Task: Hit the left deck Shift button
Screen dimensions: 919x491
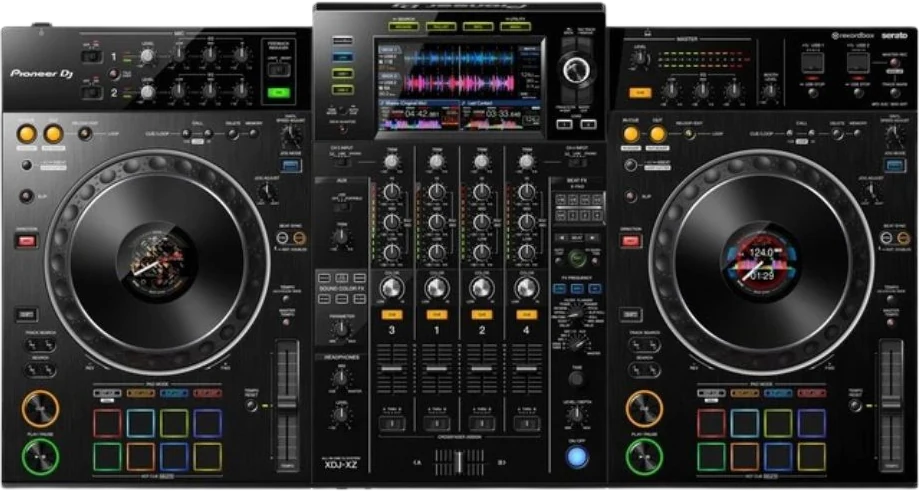Action: (x=26, y=314)
